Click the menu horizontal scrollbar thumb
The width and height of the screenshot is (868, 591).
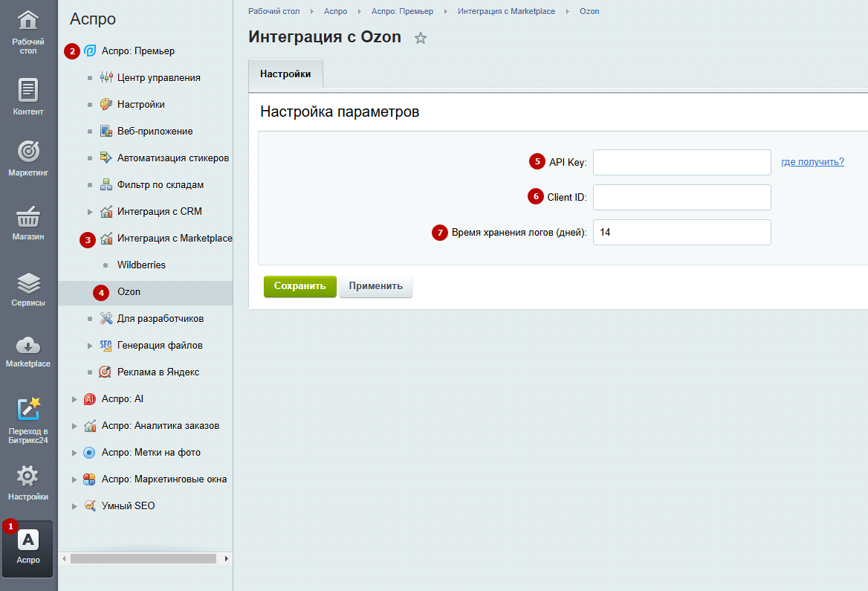pyautogui.click(x=143, y=559)
